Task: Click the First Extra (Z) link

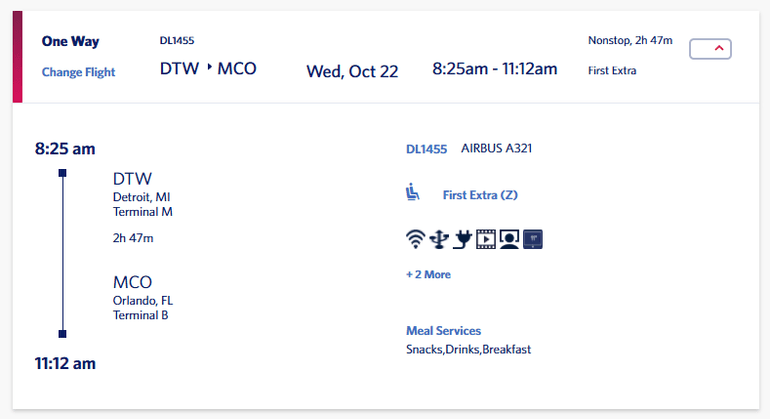Action: point(480,195)
